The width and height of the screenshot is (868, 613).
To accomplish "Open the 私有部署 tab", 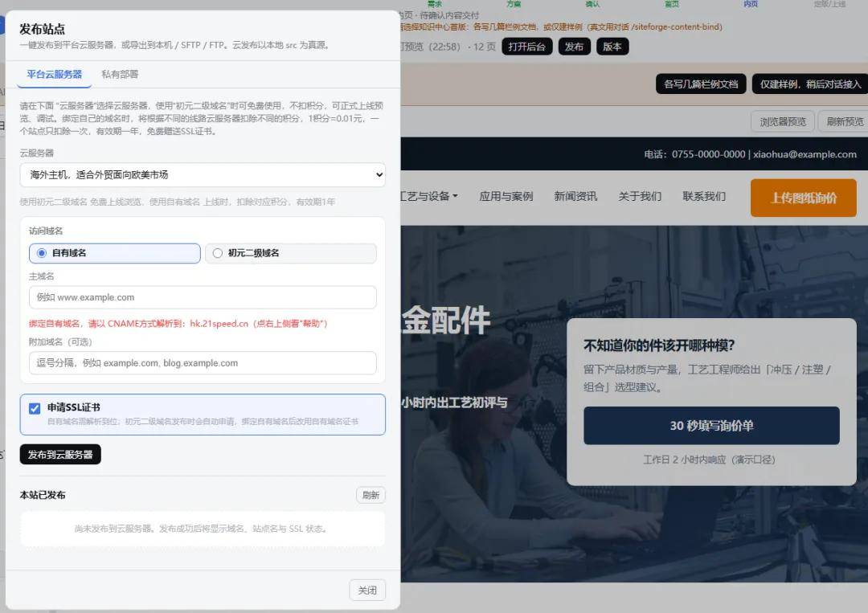I will tap(120, 74).
